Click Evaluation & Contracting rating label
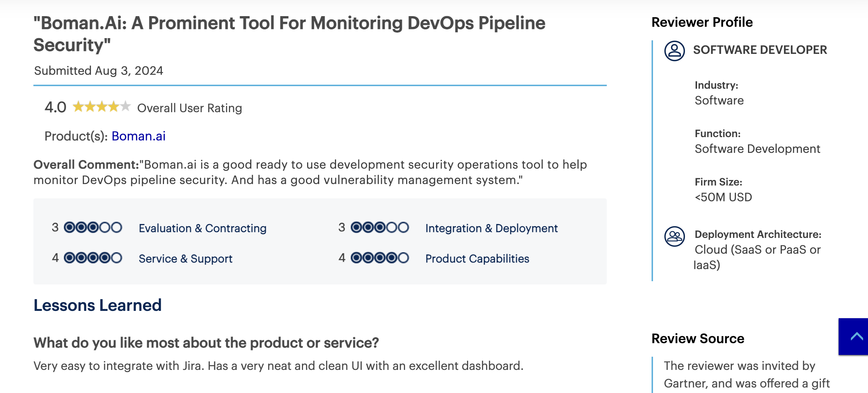This screenshot has height=393, width=868. [x=203, y=228]
